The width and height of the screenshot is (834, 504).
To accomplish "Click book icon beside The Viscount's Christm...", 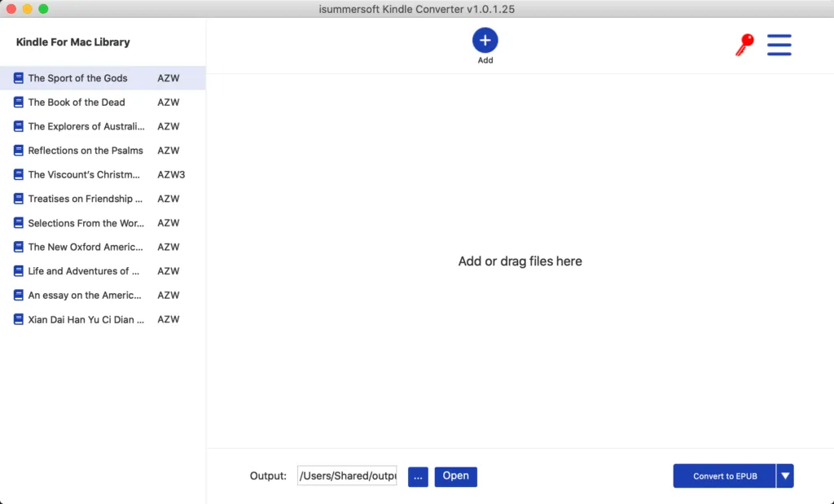I will pos(18,174).
